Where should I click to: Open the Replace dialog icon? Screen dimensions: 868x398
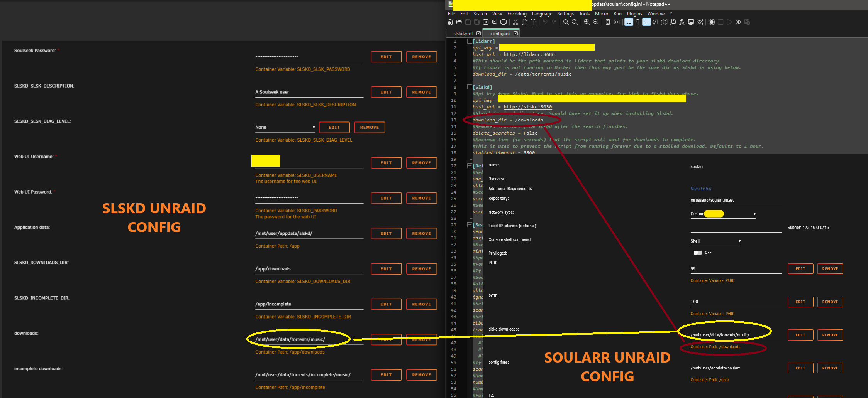tap(575, 22)
